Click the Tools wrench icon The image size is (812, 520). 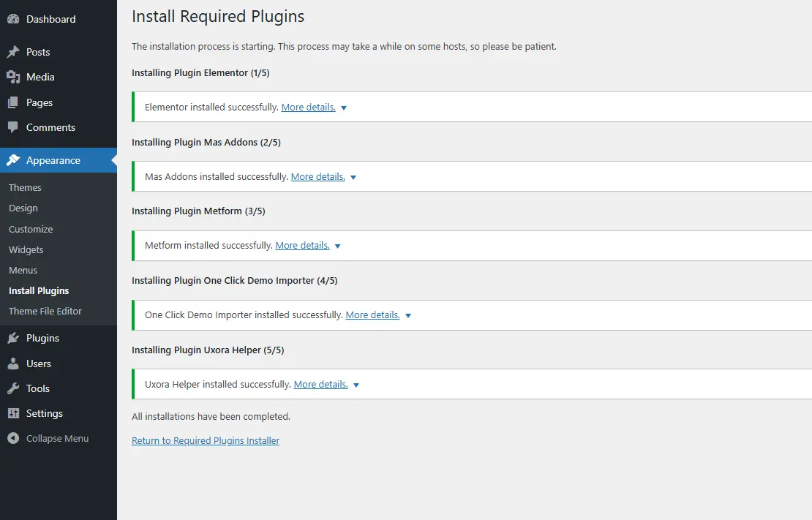coord(13,388)
